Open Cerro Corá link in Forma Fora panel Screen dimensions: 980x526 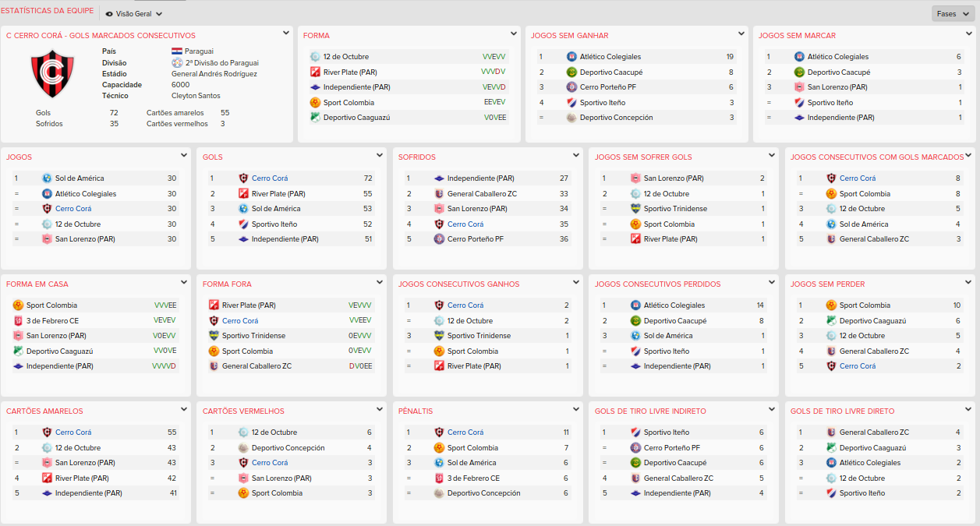[240, 320]
